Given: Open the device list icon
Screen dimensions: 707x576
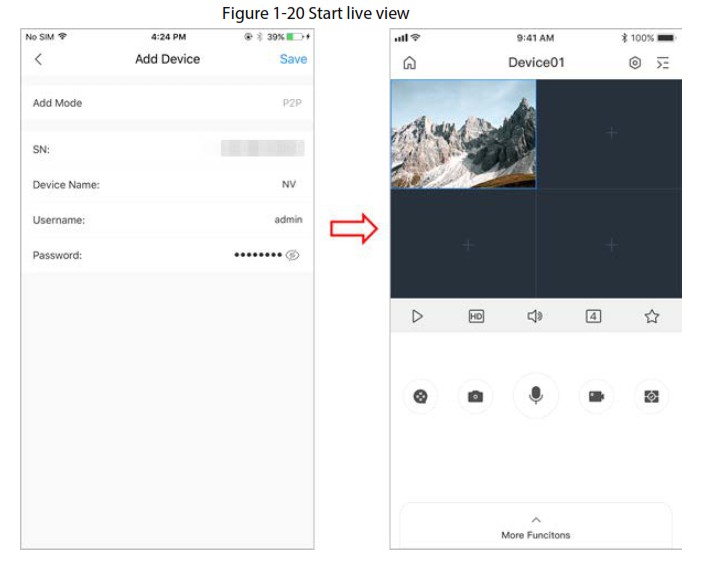Looking at the screenshot, I should (663, 63).
